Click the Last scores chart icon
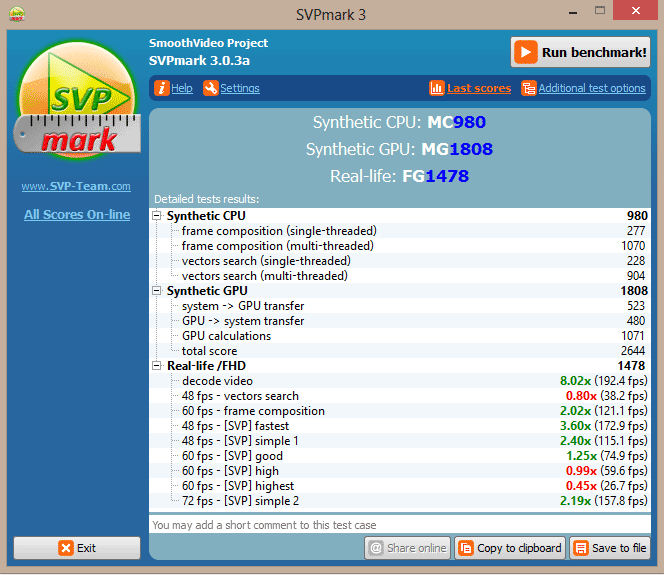 (x=437, y=88)
